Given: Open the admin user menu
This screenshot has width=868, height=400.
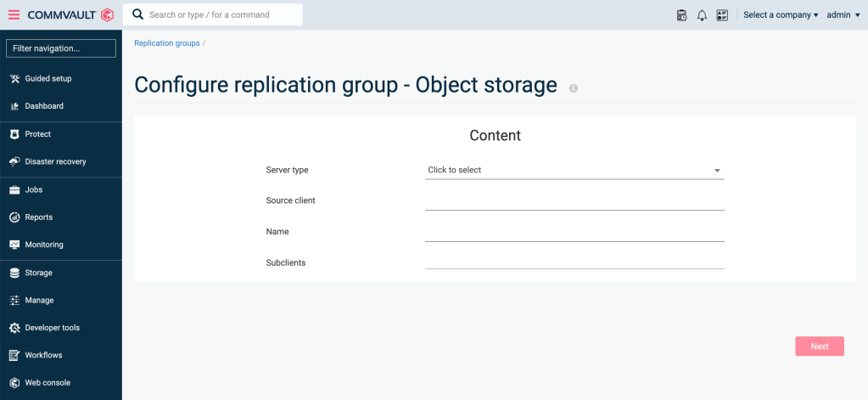Looking at the screenshot, I should pyautogui.click(x=843, y=15).
